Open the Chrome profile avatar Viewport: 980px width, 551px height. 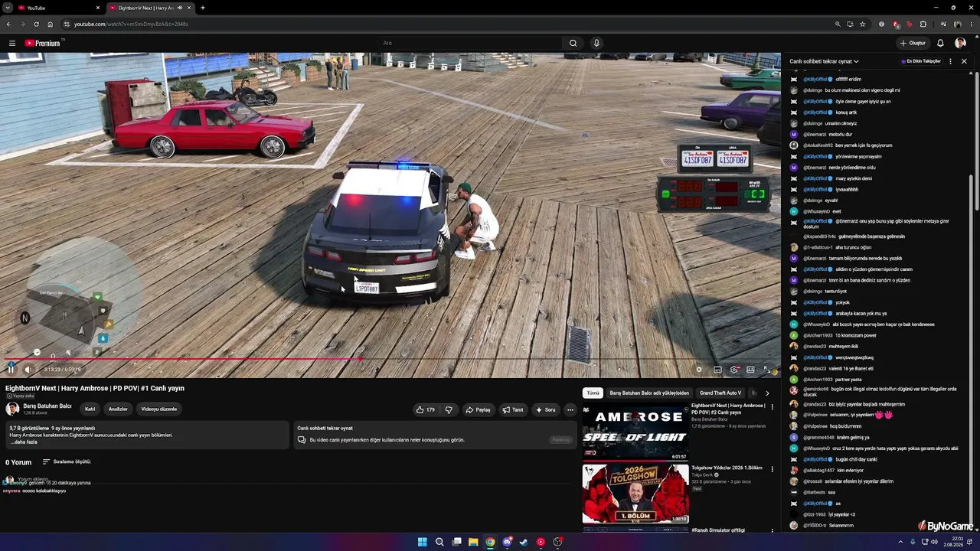coord(957,24)
